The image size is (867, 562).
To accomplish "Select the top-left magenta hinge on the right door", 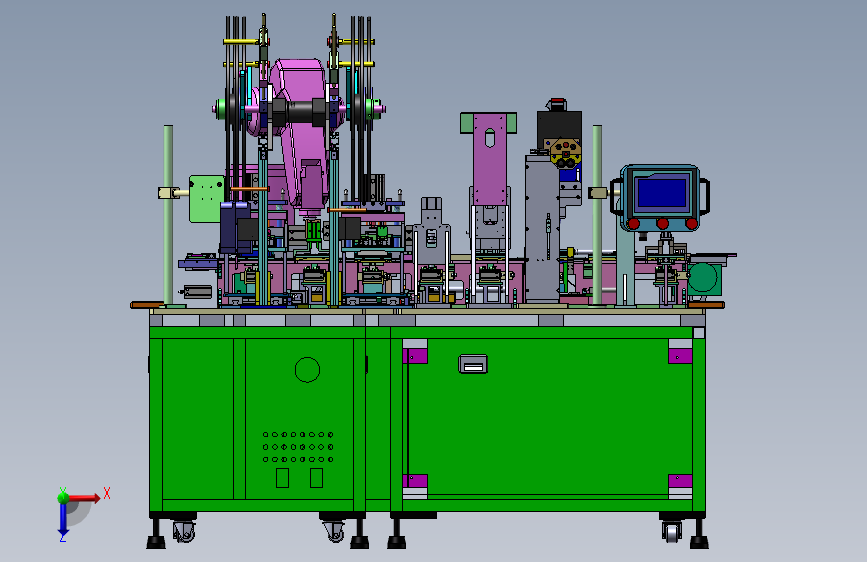I will pyautogui.click(x=415, y=356).
